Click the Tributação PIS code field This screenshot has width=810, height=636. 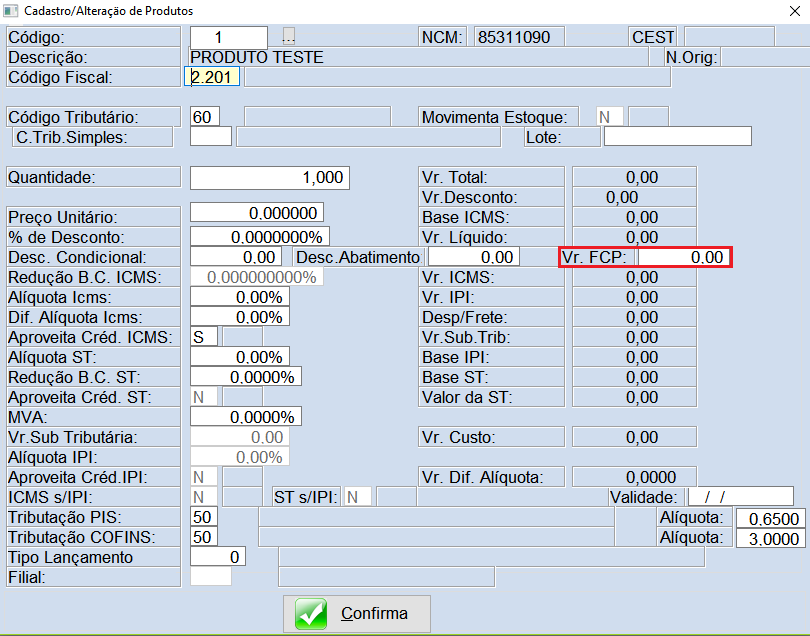(x=204, y=517)
